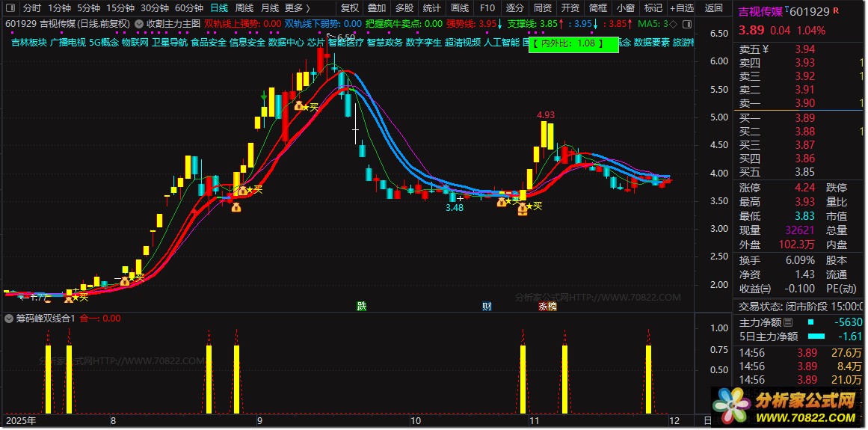Switch to 周线 weekly chart
The width and height of the screenshot is (868, 430).
[244, 8]
